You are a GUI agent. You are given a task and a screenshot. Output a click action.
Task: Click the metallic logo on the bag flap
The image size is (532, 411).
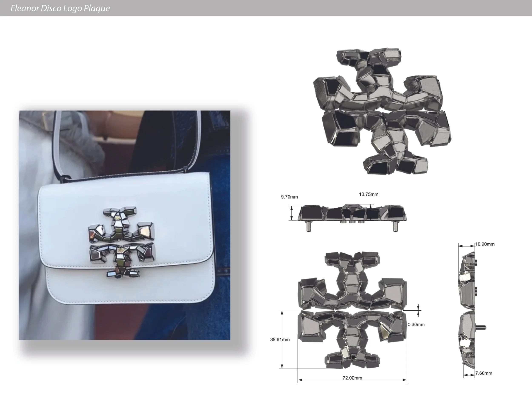click(122, 243)
